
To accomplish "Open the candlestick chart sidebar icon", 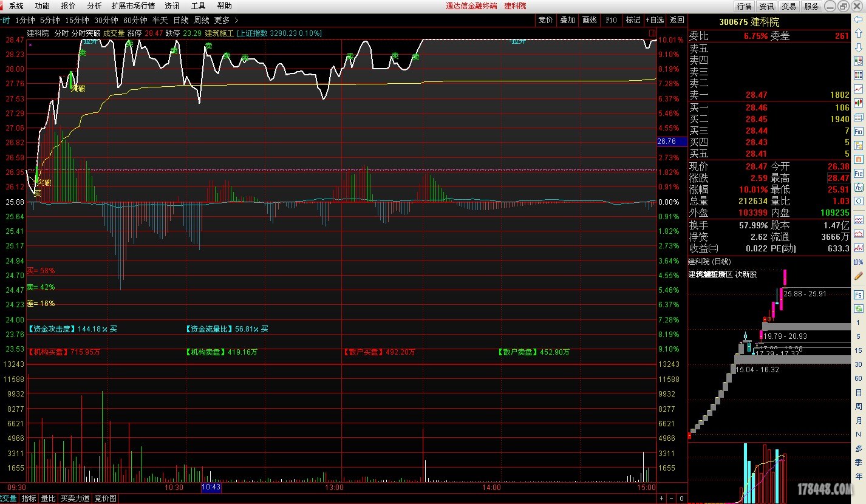I will click(859, 103).
